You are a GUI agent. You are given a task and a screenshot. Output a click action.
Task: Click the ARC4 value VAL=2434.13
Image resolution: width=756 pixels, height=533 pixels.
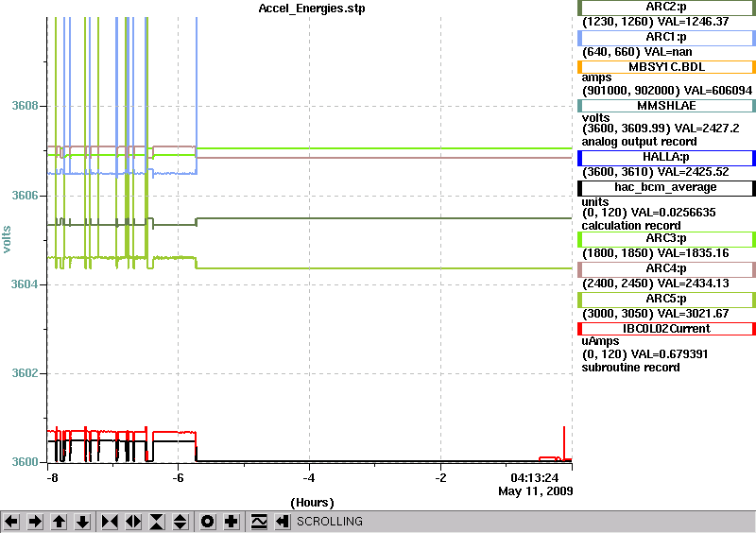point(693,284)
